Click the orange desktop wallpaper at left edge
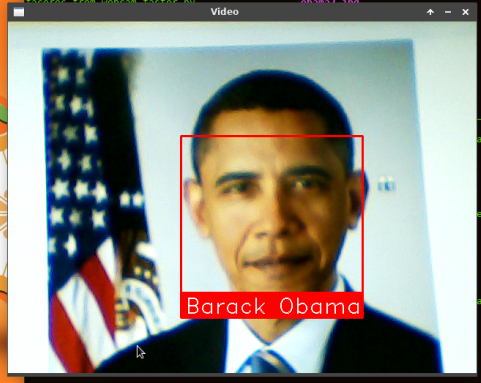This screenshot has width=481, height=383. point(3,200)
